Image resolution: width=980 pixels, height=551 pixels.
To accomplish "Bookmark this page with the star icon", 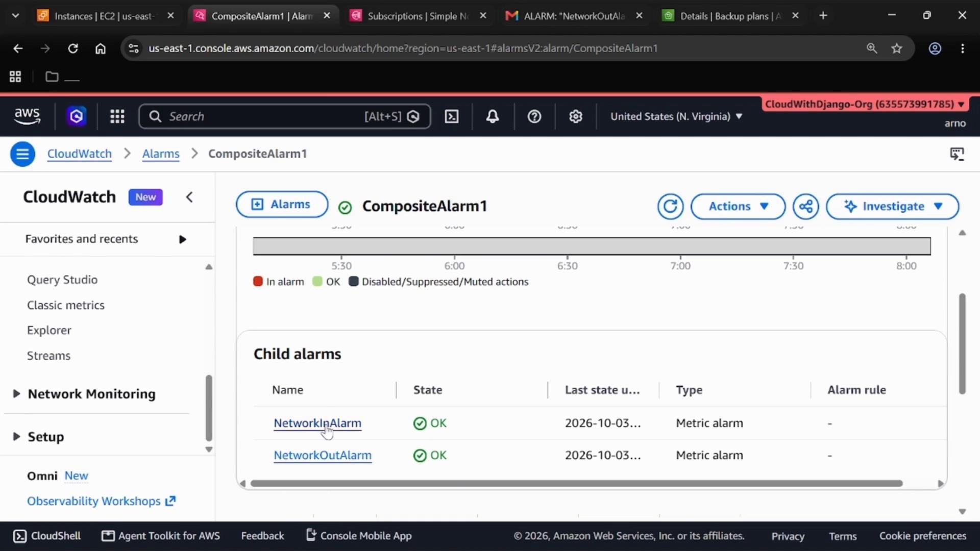I will tap(897, 48).
